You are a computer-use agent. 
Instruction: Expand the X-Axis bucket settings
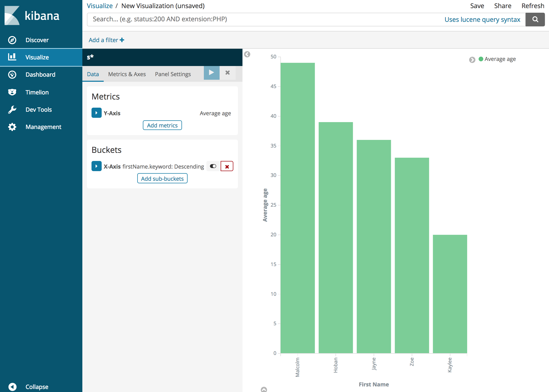pos(96,166)
